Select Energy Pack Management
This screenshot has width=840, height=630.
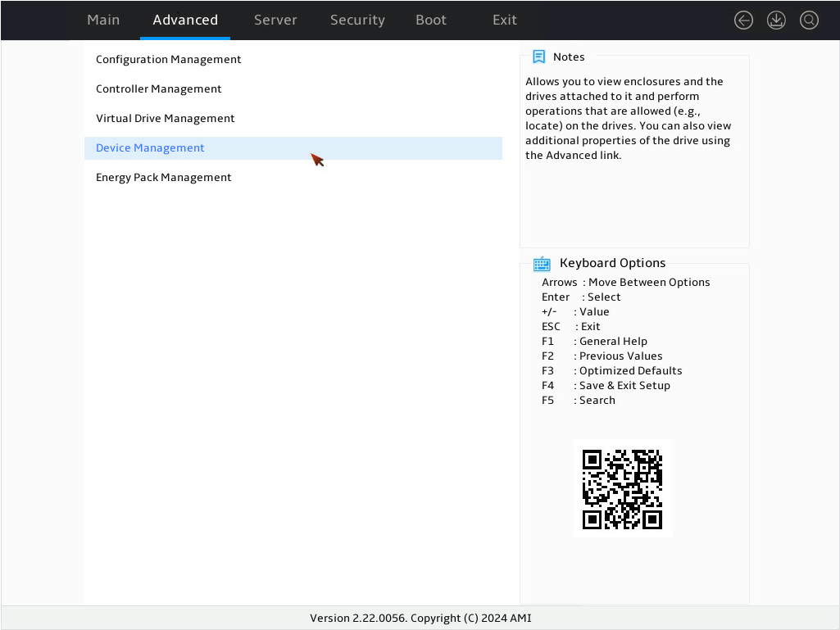[x=293, y=177]
